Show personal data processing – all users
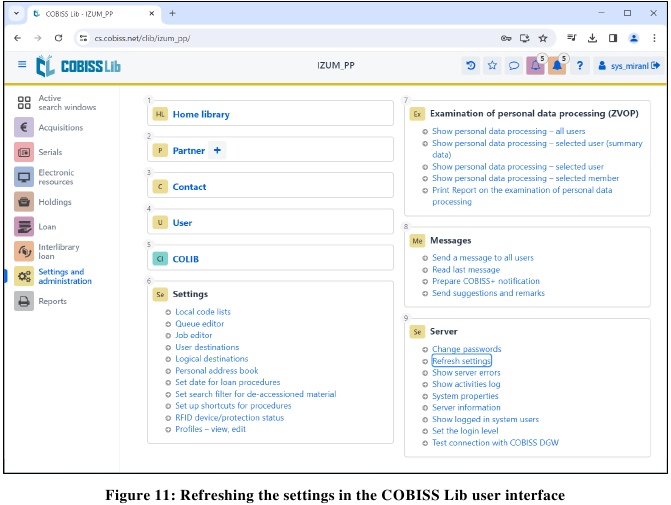671x505 pixels. click(x=508, y=131)
